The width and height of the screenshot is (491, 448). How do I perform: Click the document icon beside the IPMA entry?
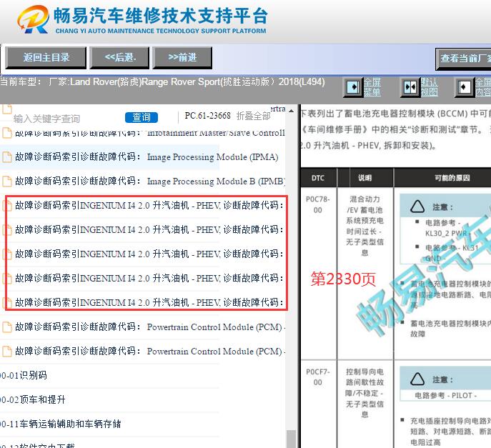click(7, 157)
